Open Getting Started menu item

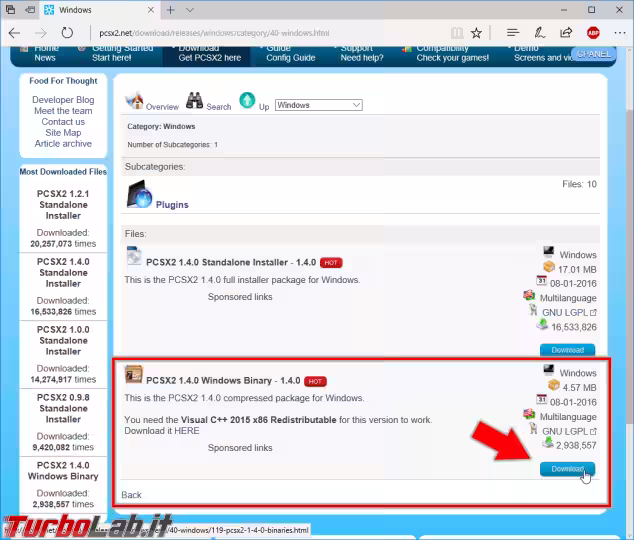[x=117, y=53]
